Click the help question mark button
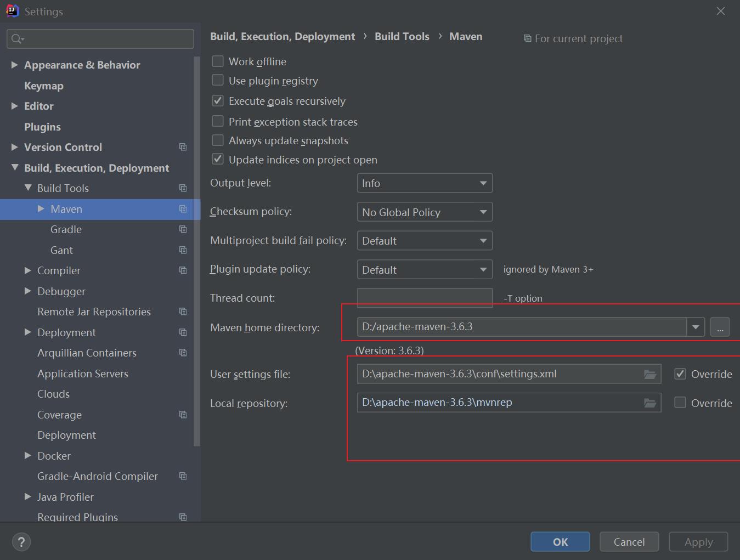The image size is (740, 560). tap(21, 542)
